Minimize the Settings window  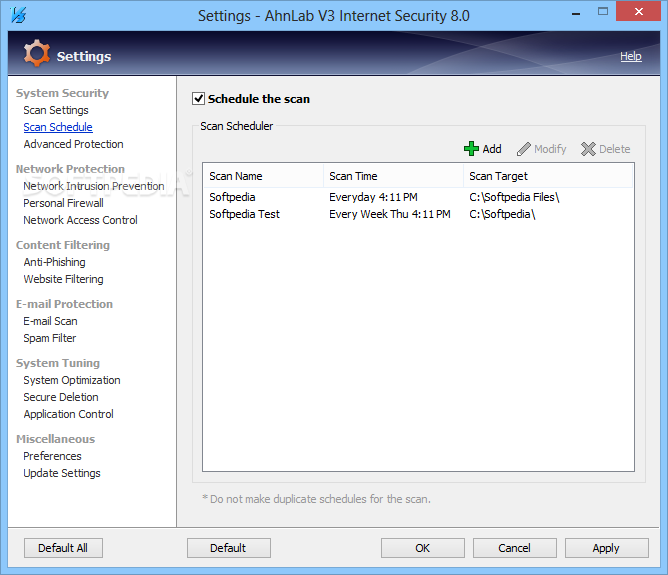(x=576, y=14)
